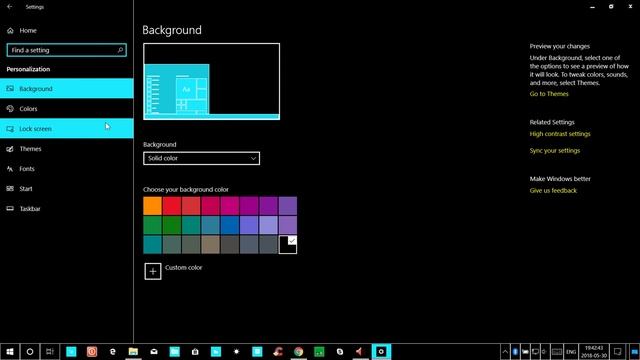Pick the orange background color swatch

pyautogui.click(x=153, y=206)
